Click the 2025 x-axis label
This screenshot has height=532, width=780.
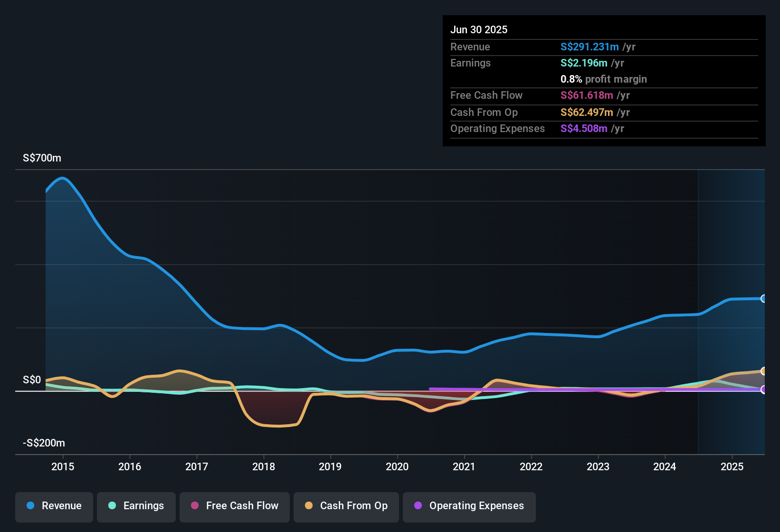(x=732, y=466)
